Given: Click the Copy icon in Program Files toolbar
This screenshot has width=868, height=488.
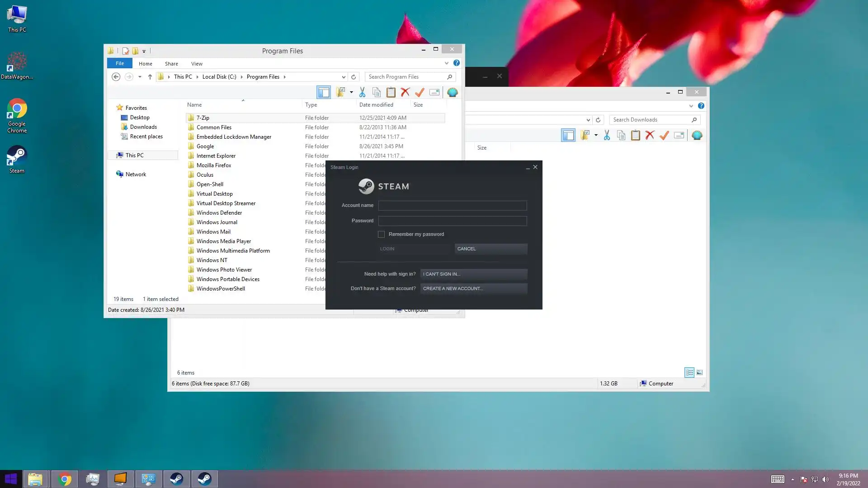Looking at the screenshot, I should (377, 93).
